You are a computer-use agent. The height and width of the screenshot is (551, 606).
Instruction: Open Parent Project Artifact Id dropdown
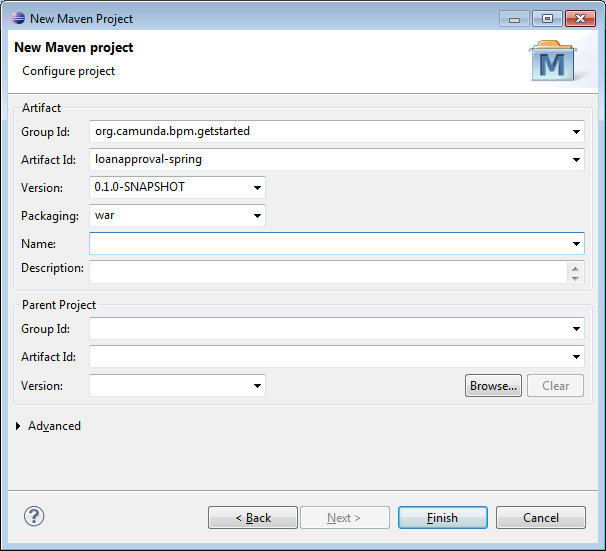tap(577, 357)
